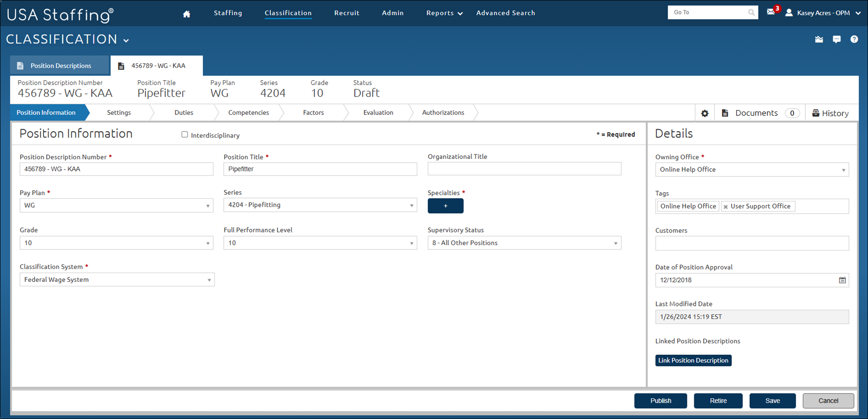Click the Customers field
The image size is (868, 419).
click(x=752, y=243)
